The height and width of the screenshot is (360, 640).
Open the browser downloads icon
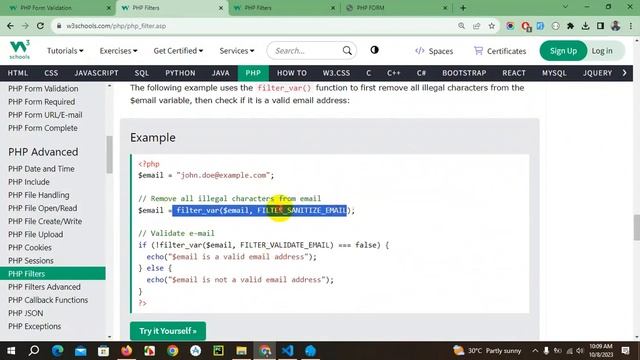(x=585, y=26)
